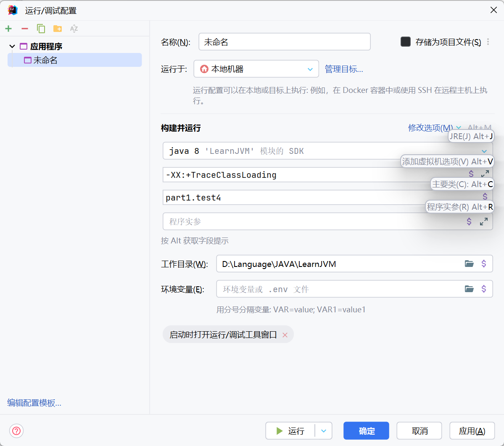Viewport: 504px width, 446px height.
Task: Open the 修改选项 menu
Action: pyautogui.click(x=429, y=128)
